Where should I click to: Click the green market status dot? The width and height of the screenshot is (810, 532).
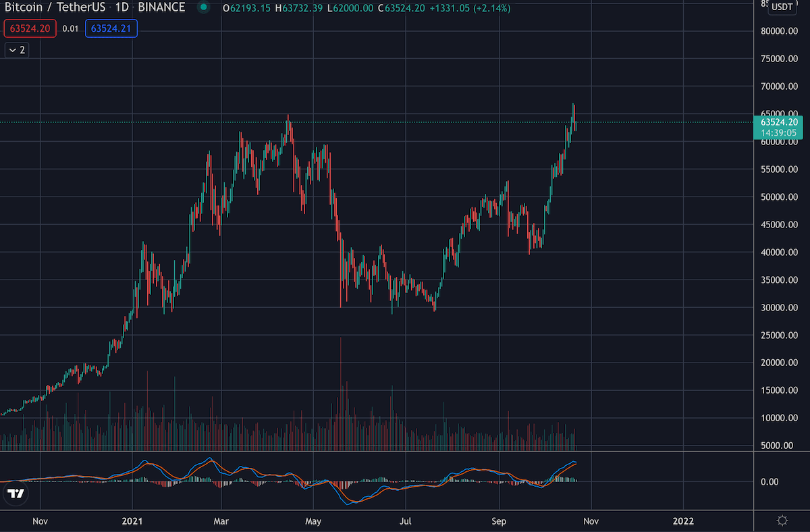204,8
